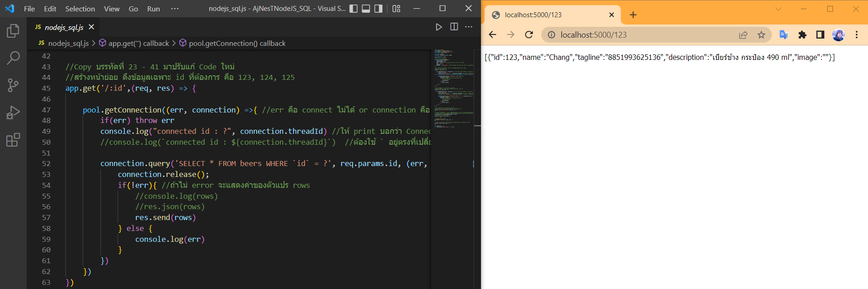
Task: Open the Selection menu
Action: click(x=80, y=9)
